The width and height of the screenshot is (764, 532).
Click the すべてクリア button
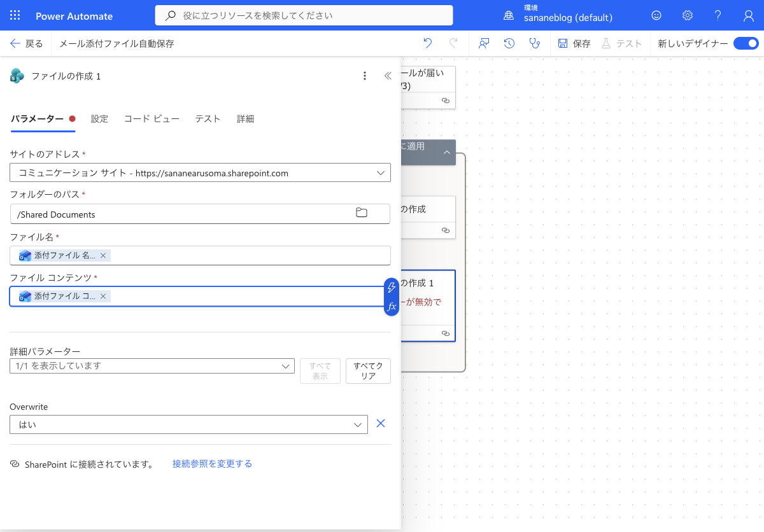click(x=368, y=371)
